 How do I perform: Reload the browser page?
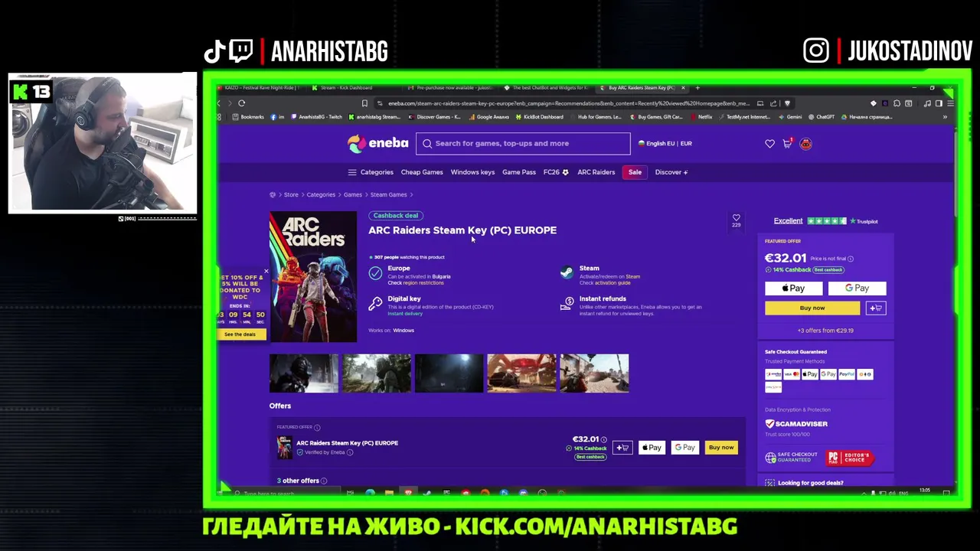click(241, 103)
